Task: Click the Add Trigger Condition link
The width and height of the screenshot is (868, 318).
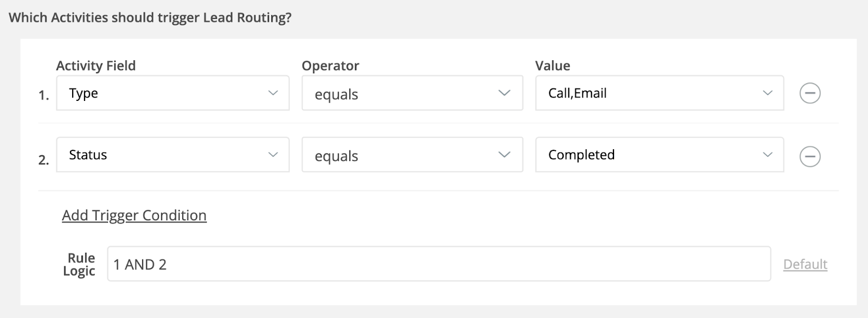Action: (134, 215)
